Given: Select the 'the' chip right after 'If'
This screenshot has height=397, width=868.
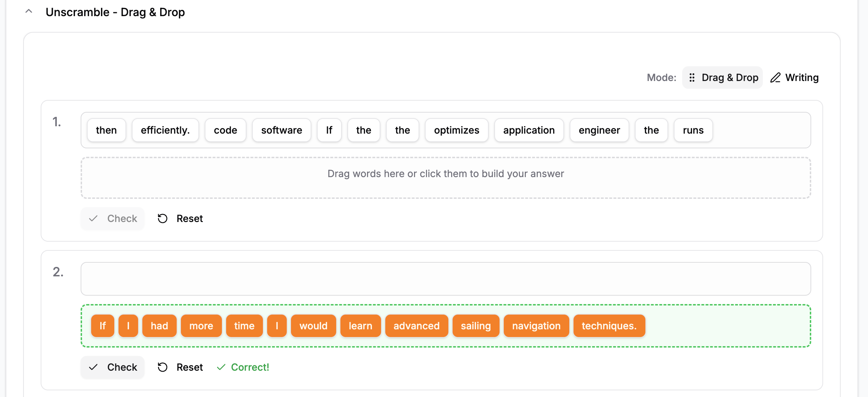Looking at the screenshot, I should 364,130.
